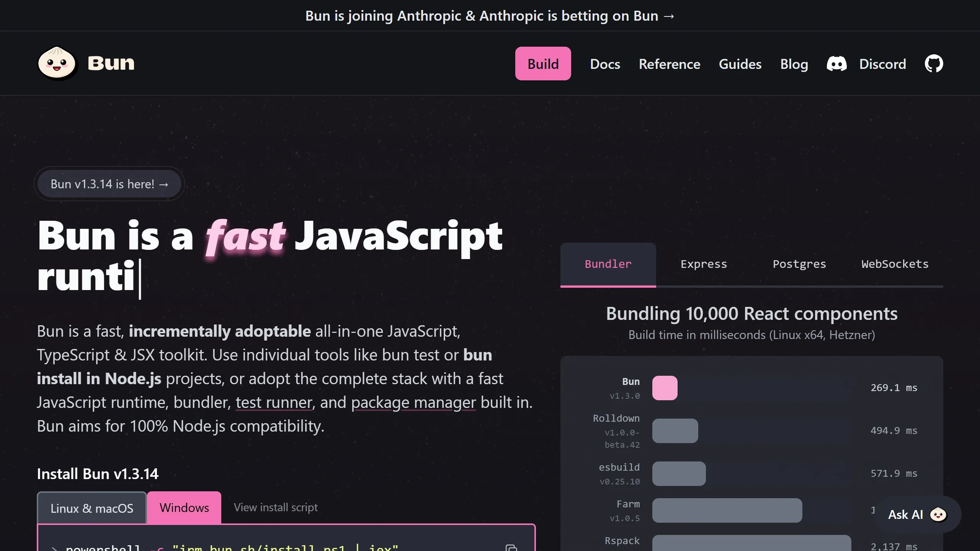This screenshot has width=980, height=551.
Task: Click the 'Install Bun v1.3.14' heading
Action: (x=98, y=474)
